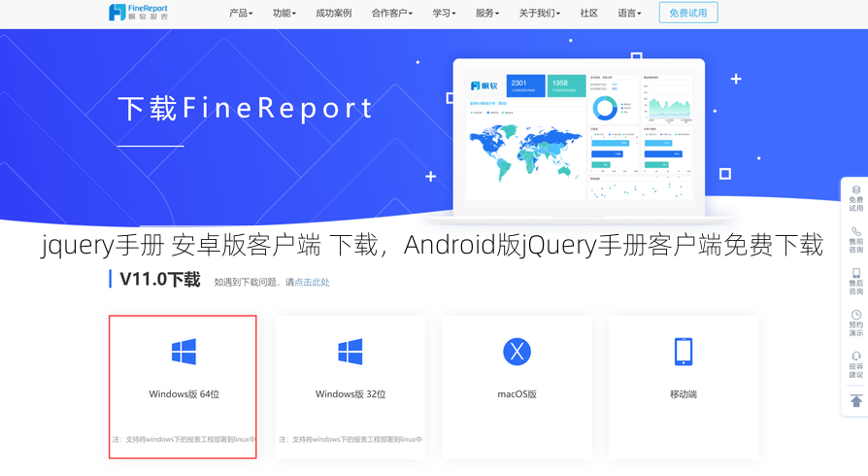
Task: Open the 社区 page
Action: tap(589, 13)
